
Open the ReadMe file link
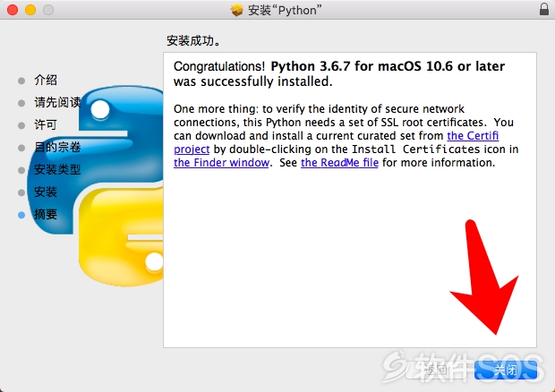[339, 163]
